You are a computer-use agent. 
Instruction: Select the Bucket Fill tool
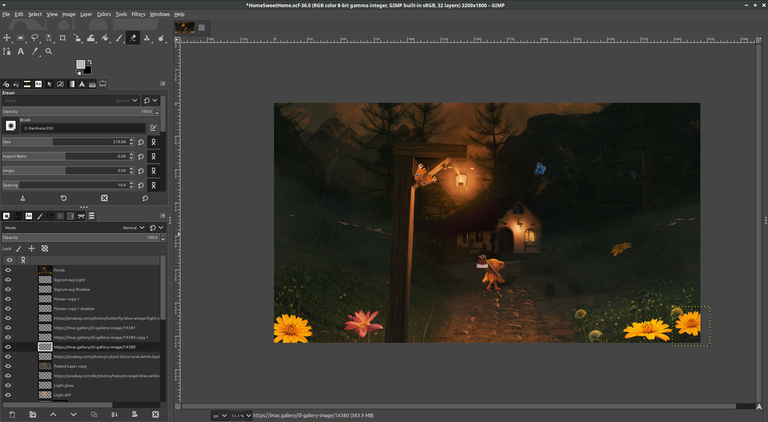[105, 38]
